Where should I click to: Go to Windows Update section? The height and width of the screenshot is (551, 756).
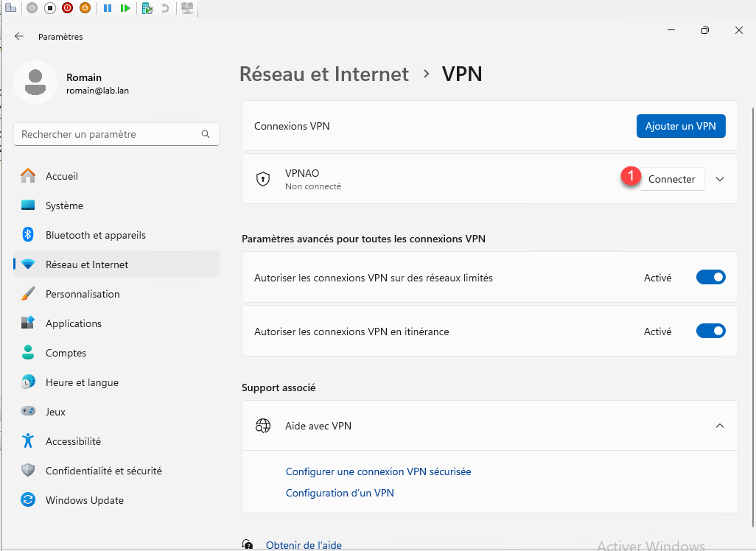tap(84, 500)
